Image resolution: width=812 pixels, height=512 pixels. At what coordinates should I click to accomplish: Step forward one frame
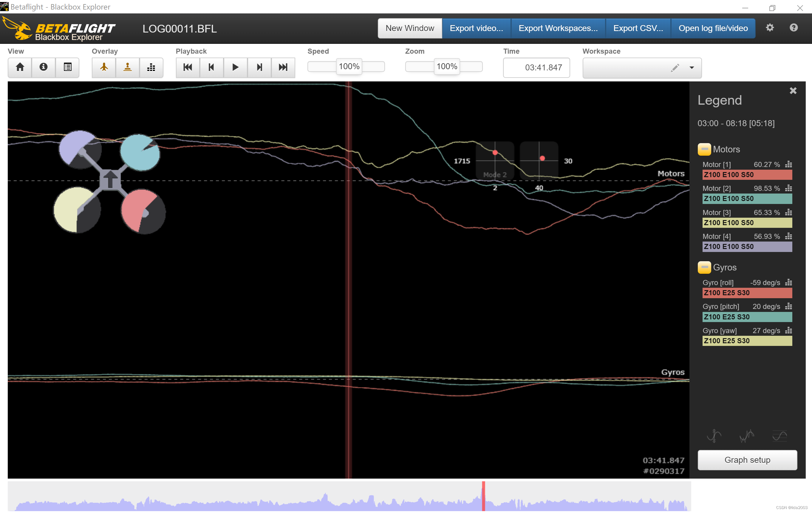pos(259,67)
